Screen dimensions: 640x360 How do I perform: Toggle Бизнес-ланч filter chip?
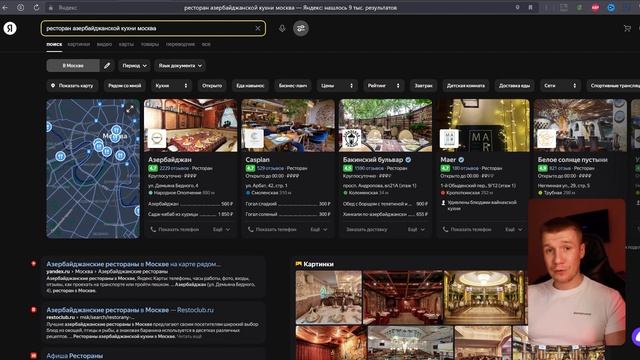(293, 86)
